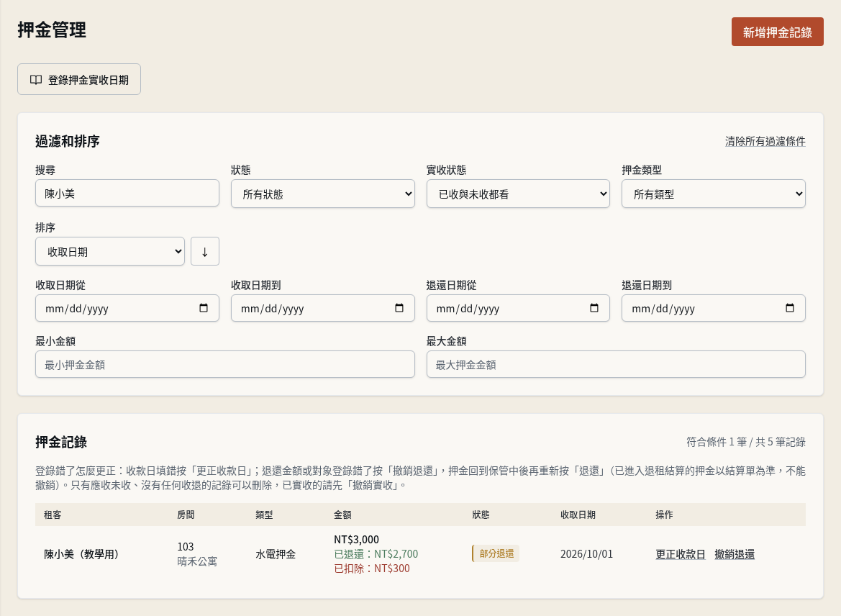Click the 租客 column header
The height and width of the screenshot is (616, 841).
point(53,515)
